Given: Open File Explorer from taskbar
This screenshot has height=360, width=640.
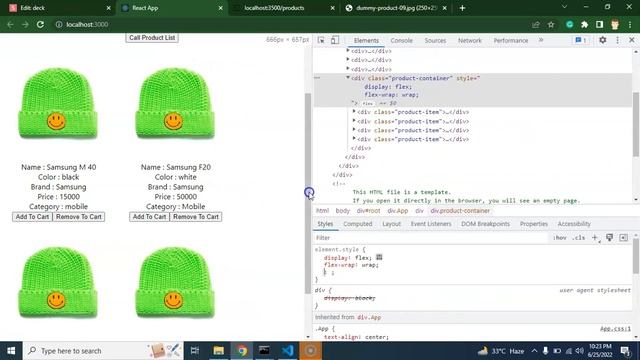Looking at the screenshot, I should coord(219,351).
